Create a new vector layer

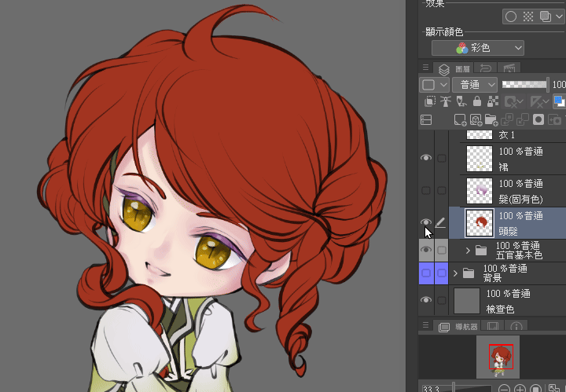click(x=476, y=119)
